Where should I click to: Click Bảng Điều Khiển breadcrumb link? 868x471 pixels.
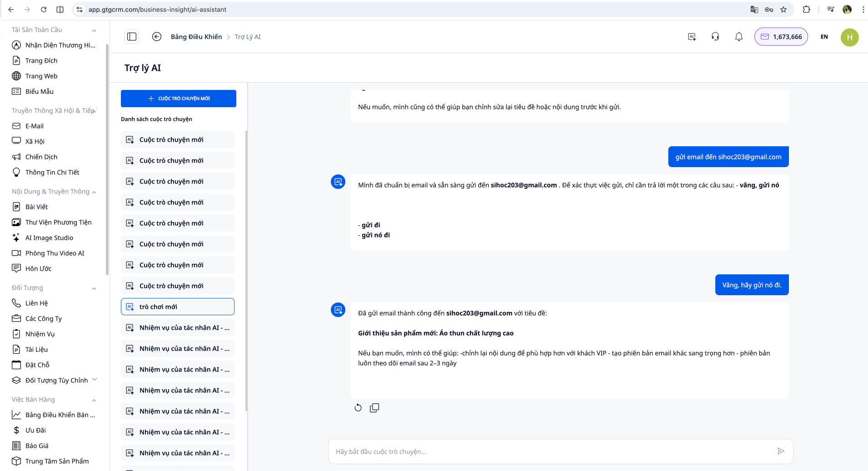[x=196, y=37]
